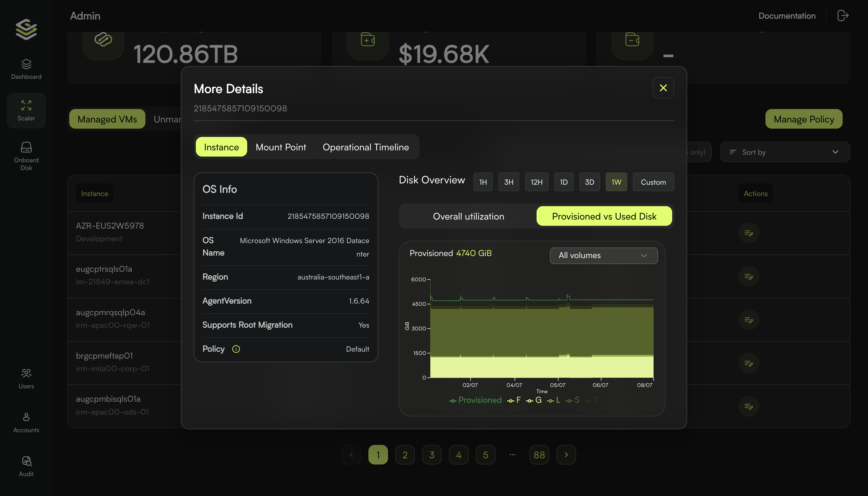The width and height of the screenshot is (868, 496).
Task: Open the Operational Timeline tab
Action: tap(366, 147)
